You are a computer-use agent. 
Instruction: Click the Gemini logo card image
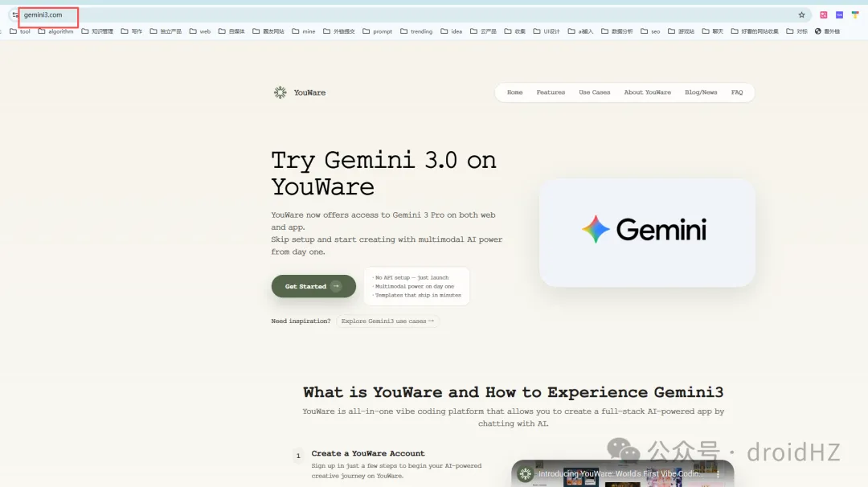(x=647, y=231)
